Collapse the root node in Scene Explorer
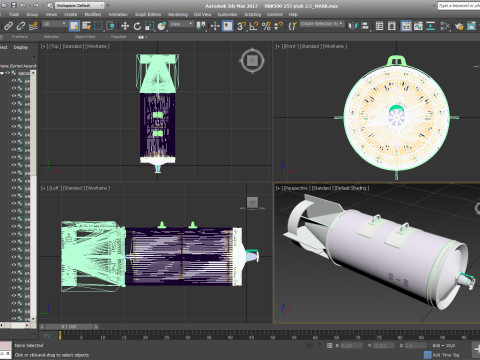480x360 pixels. [x=2, y=73]
